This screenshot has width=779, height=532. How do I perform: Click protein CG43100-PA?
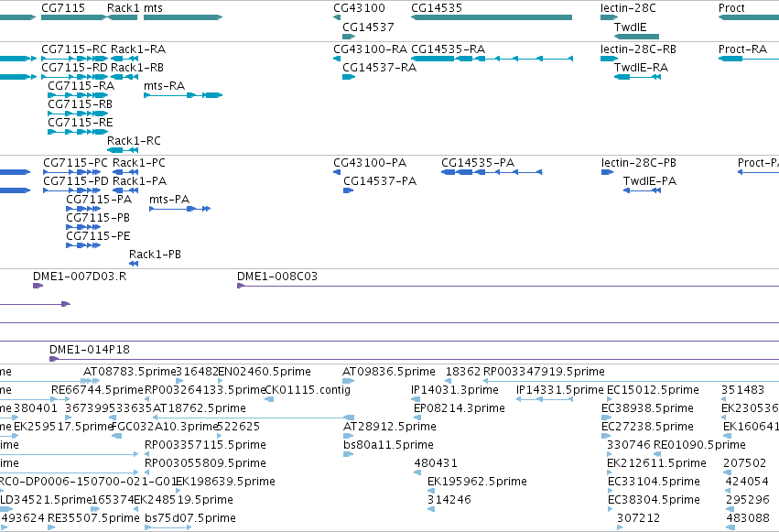coord(370,163)
